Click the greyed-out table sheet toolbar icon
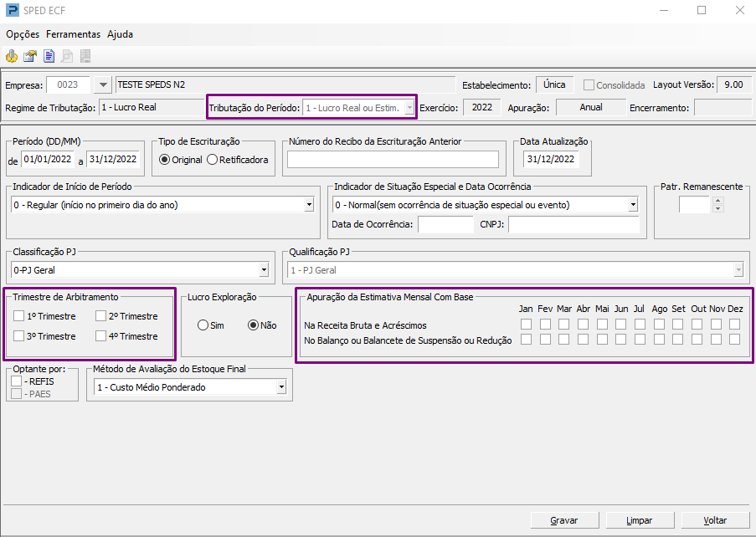This screenshot has height=537, width=756. click(x=85, y=56)
